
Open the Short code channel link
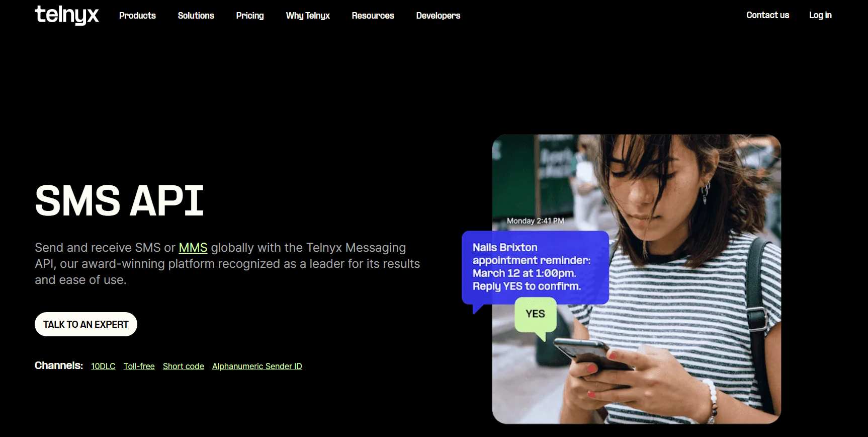[x=184, y=366]
